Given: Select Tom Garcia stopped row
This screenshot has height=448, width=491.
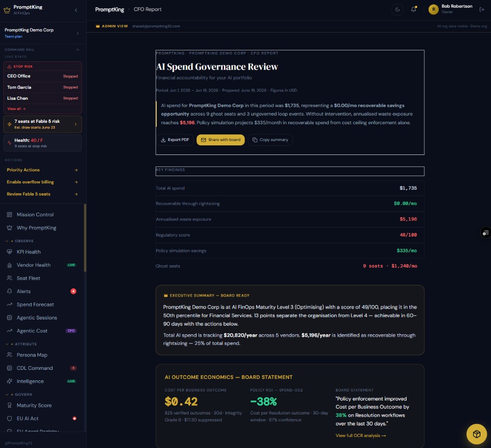Looking at the screenshot, I should [x=43, y=87].
